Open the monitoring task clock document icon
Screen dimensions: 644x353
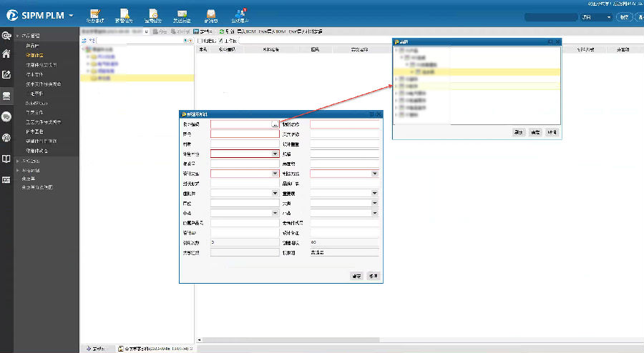point(153,14)
